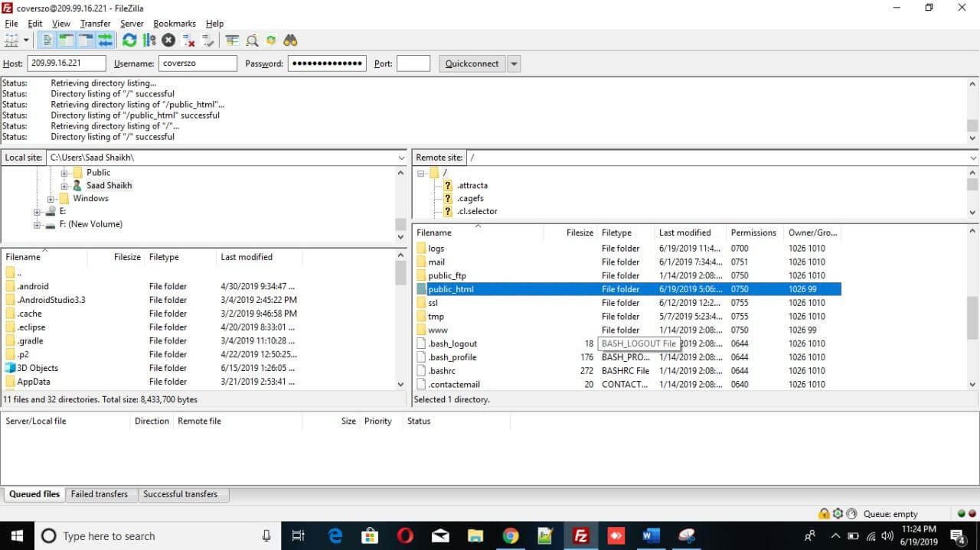980x550 pixels.
Task: Toggle the remote directory tree display
Action: pos(86,40)
